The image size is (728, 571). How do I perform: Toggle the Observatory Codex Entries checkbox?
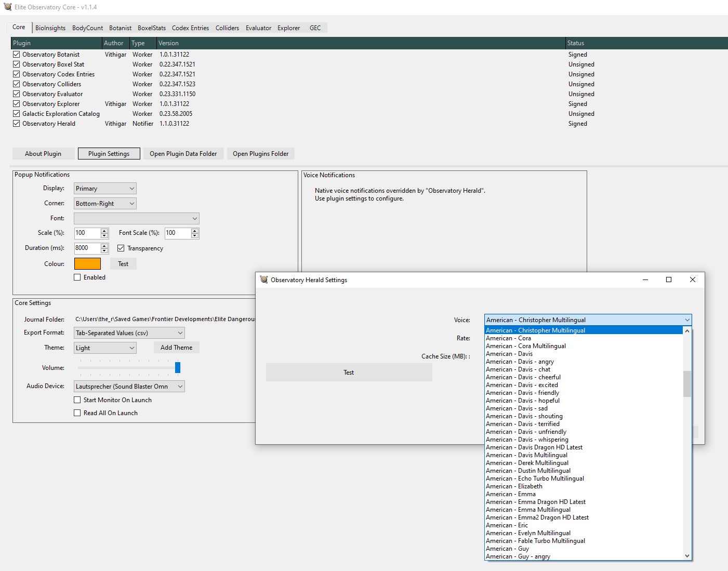click(x=17, y=74)
